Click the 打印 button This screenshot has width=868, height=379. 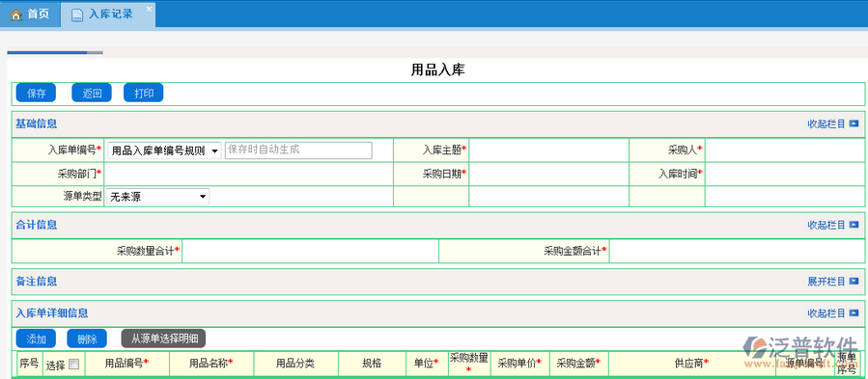[143, 93]
